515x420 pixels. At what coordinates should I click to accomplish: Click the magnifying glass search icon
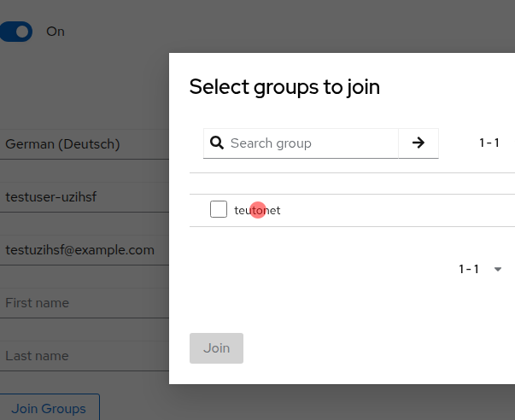click(x=217, y=143)
